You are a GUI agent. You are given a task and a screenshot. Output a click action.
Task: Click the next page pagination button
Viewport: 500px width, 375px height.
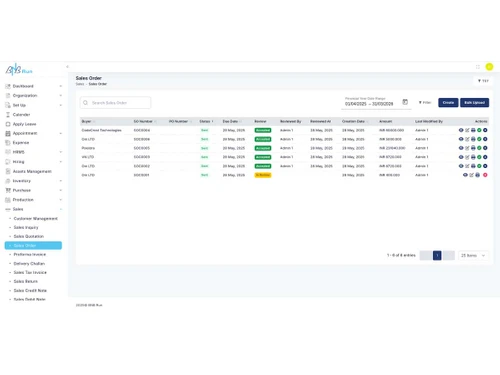[449, 255]
